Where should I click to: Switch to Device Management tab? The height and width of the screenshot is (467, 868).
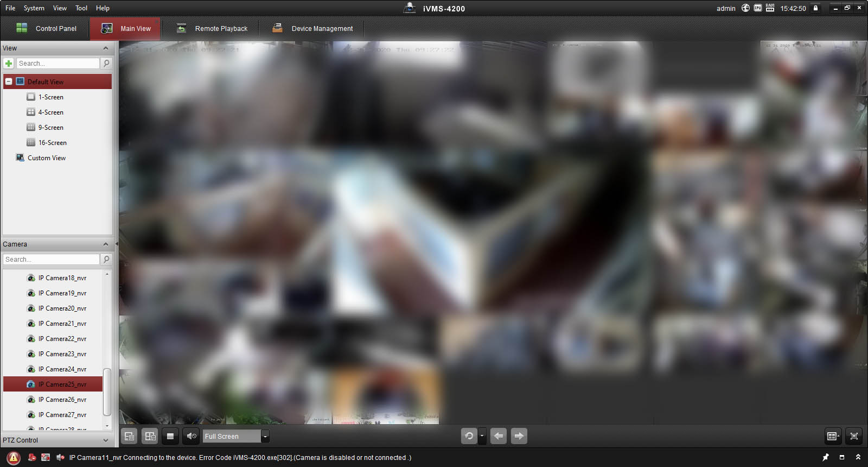pyautogui.click(x=312, y=29)
